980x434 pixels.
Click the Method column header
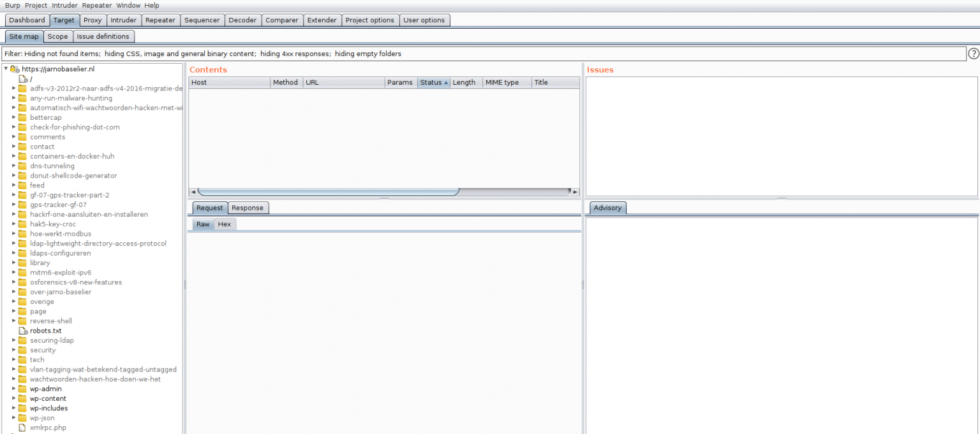click(x=286, y=82)
